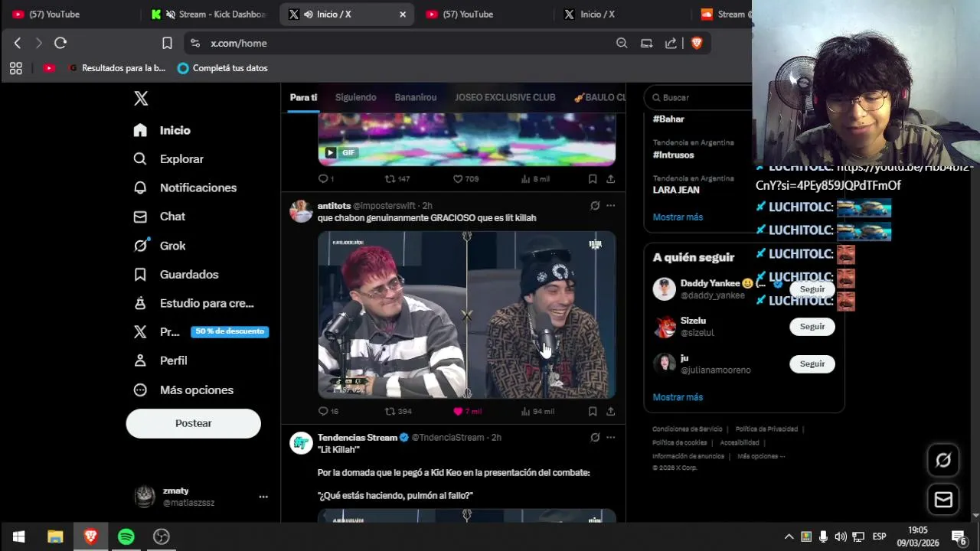View stats of antitots post
Screen dimensions: 980x551
point(537,411)
